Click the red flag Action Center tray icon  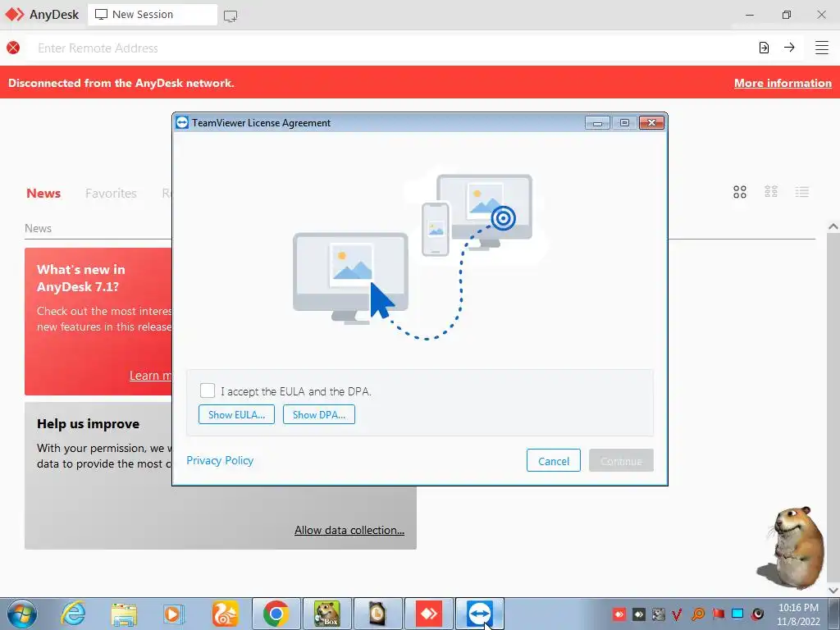click(719, 614)
